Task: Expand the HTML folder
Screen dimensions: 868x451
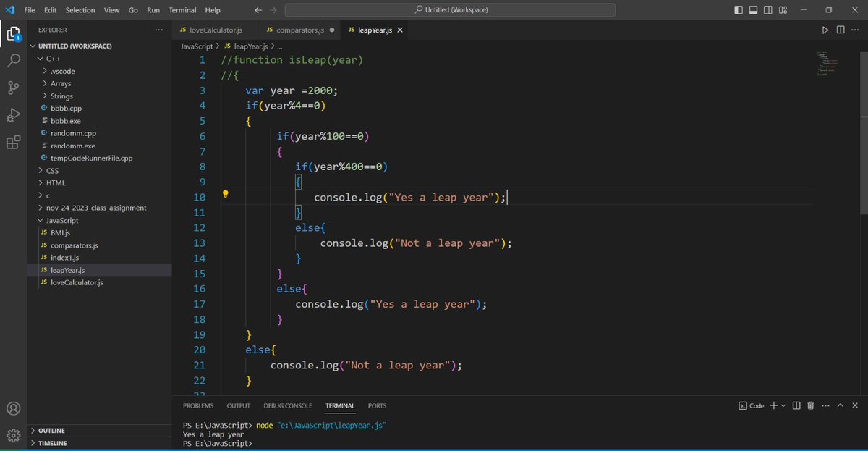Action: click(x=100, y=183)
